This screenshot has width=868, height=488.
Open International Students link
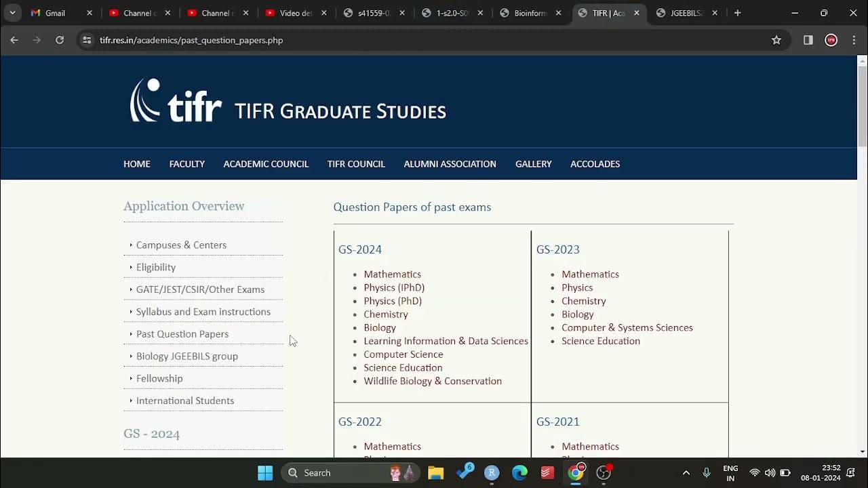coord(185,401)
